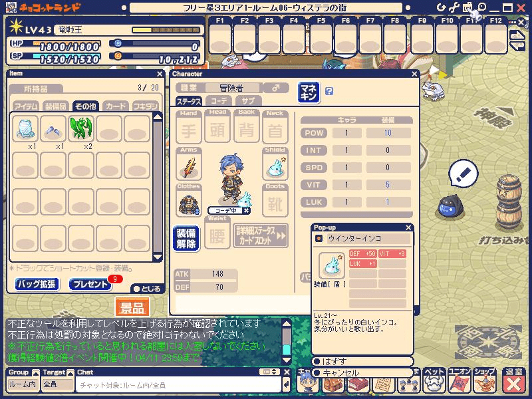Click the orange 景品 prize button
The width and height of the screenshot is (532, 399).
(x=132, y=308)
